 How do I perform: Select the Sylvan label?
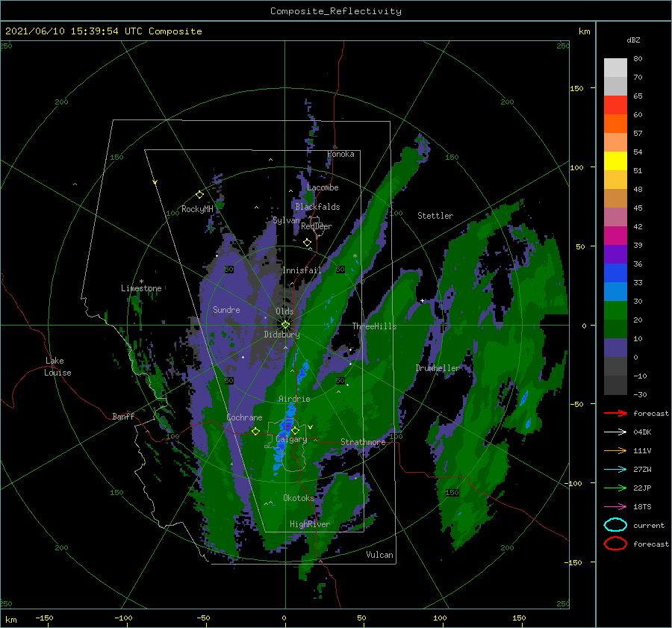tap(286, 220)
